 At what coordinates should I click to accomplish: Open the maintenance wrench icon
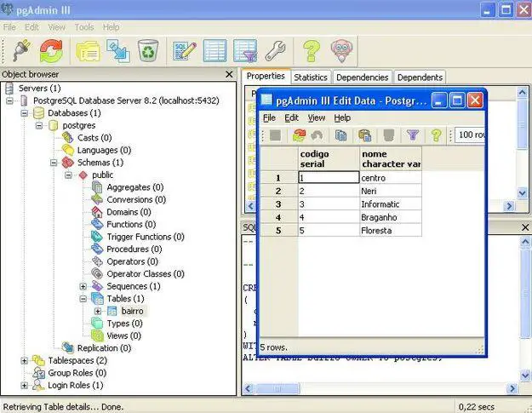tap(275, 50)
